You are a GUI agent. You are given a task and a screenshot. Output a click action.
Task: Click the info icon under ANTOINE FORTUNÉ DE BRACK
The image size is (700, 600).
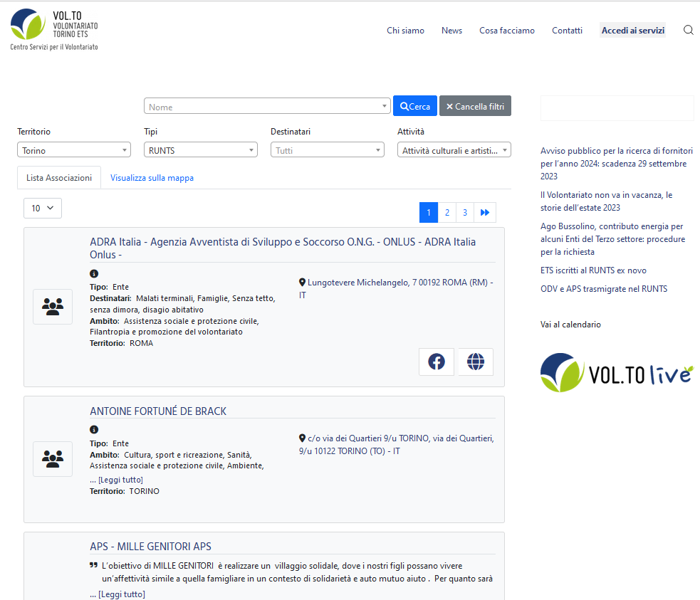click(94, 429)
